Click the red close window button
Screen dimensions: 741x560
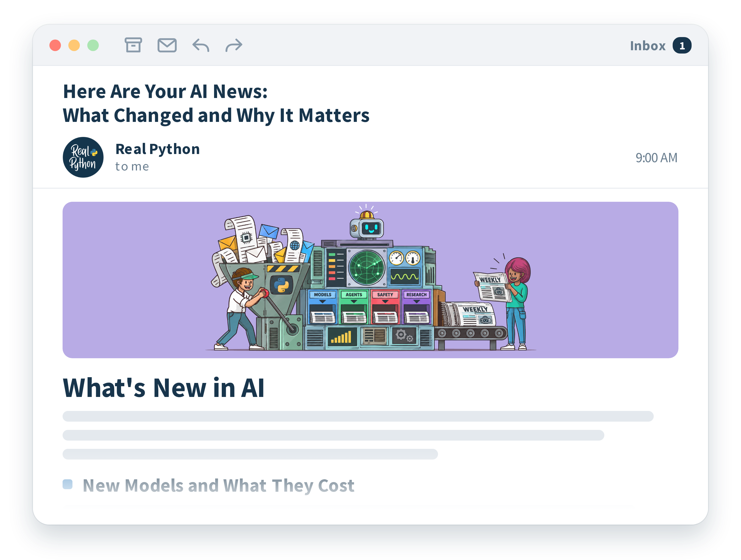pos(55,45)
